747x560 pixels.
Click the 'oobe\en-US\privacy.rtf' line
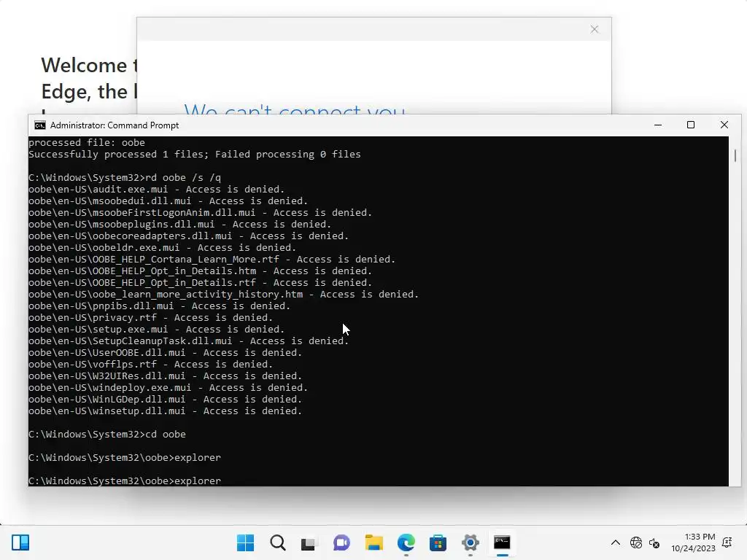coord(150,318)
